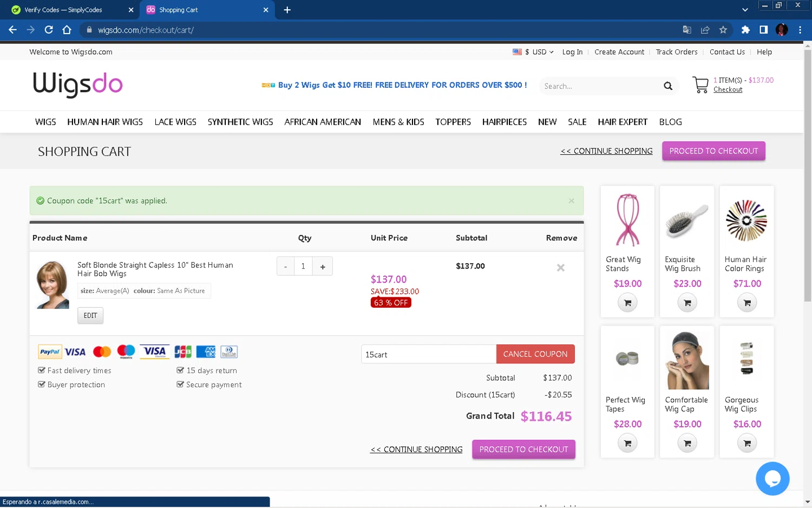Open the tab search chevron

(x=745, y=10)
